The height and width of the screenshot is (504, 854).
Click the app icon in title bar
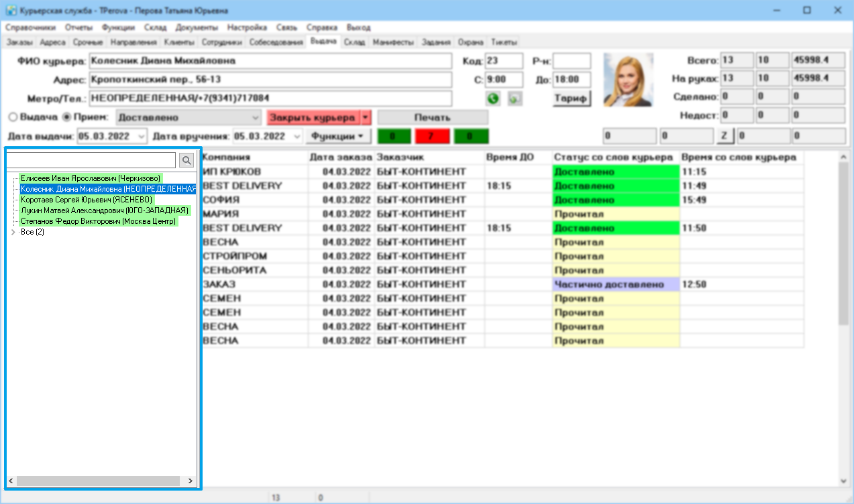tap(10, 11)
